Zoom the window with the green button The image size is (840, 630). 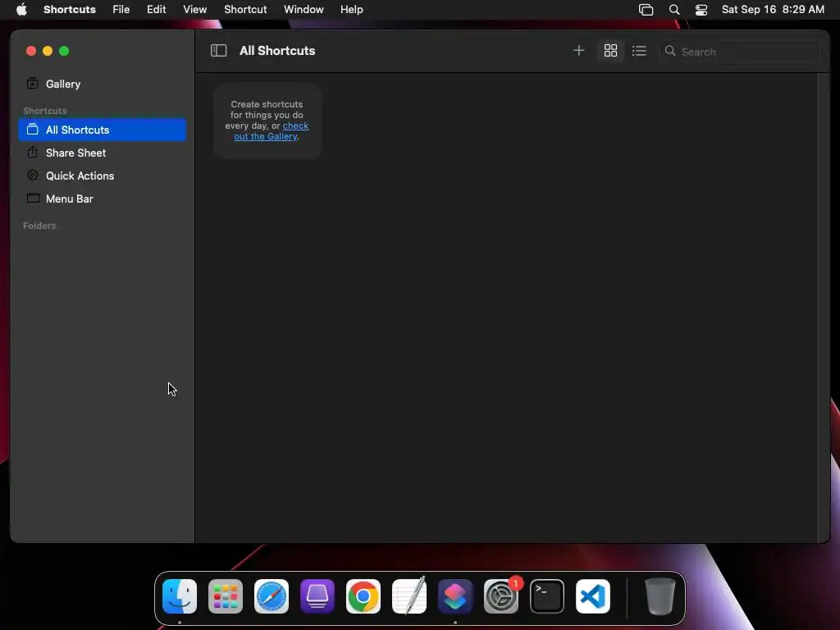tap(64, 51)
